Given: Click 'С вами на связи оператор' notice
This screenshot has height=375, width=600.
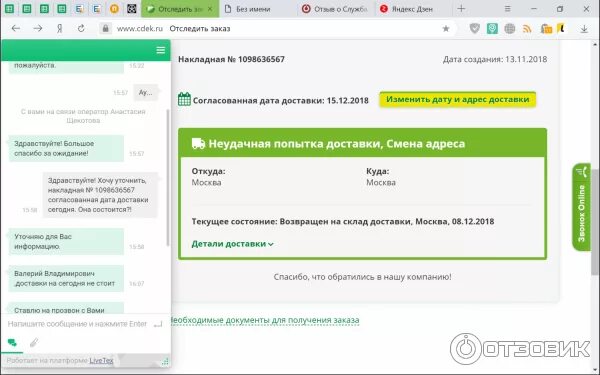Looking at the screenshot, I should coord(83,116).
